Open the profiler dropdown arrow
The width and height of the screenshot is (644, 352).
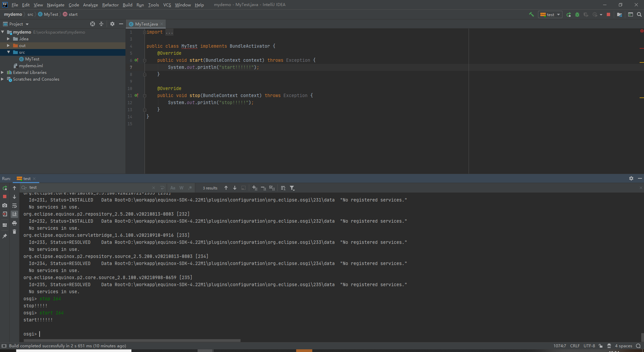(601, 15)
